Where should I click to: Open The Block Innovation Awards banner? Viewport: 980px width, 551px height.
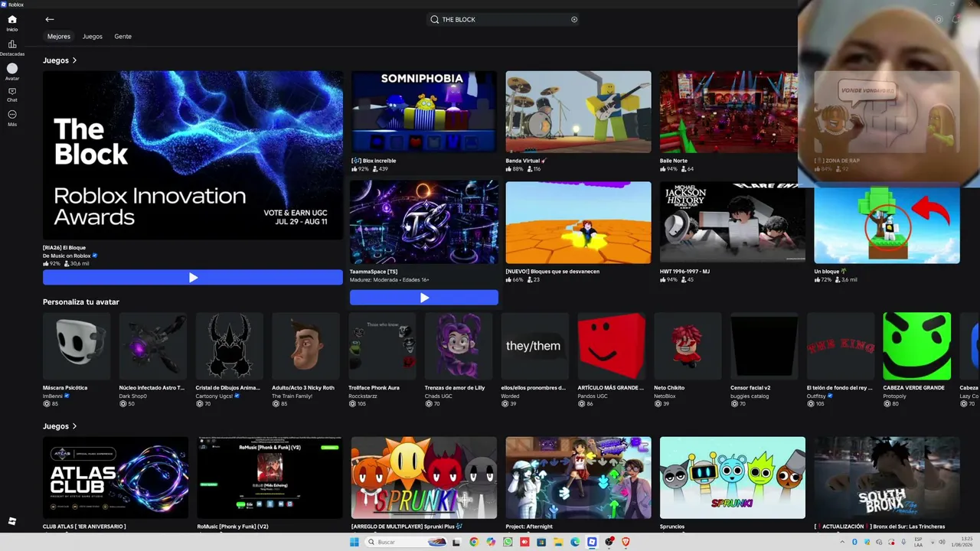[x=193, y=155]
